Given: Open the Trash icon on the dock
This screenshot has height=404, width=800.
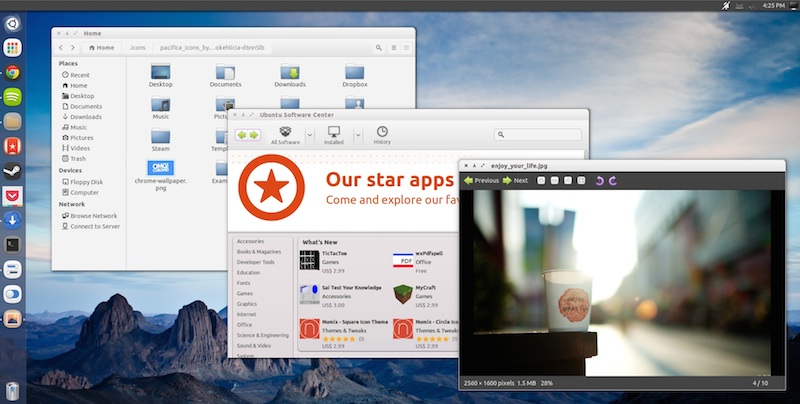Looking at the screenshot, I should tap(12, 390).
